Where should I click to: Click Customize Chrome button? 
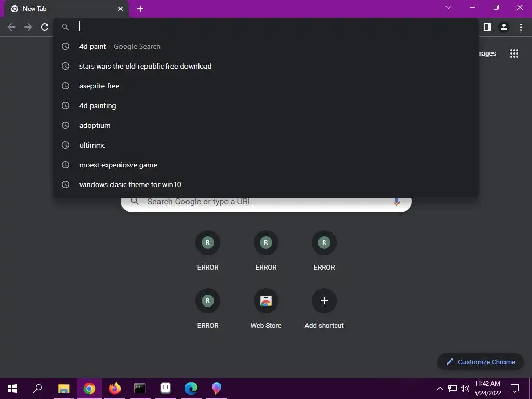point(481,362)
